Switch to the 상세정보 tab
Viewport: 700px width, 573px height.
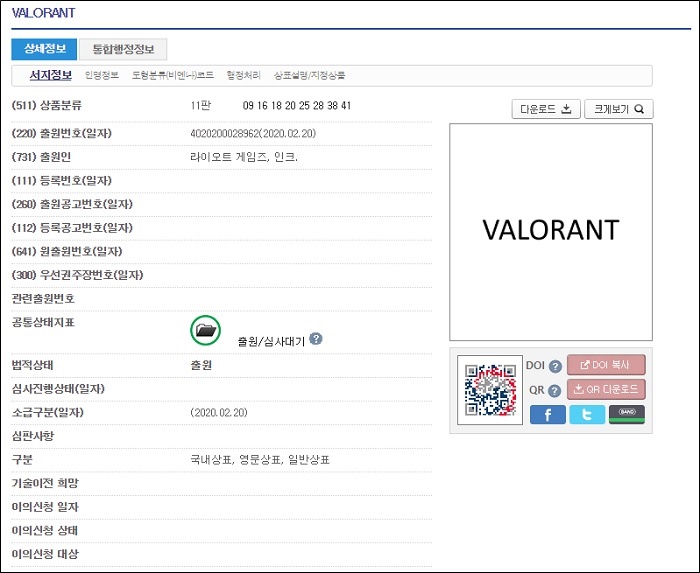point(43,49)
